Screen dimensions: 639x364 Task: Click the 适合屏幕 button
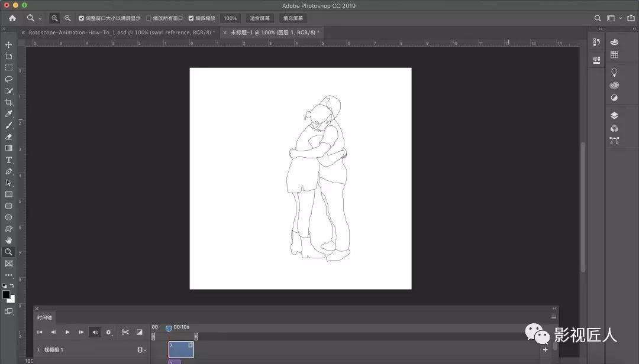click(260, 18)
